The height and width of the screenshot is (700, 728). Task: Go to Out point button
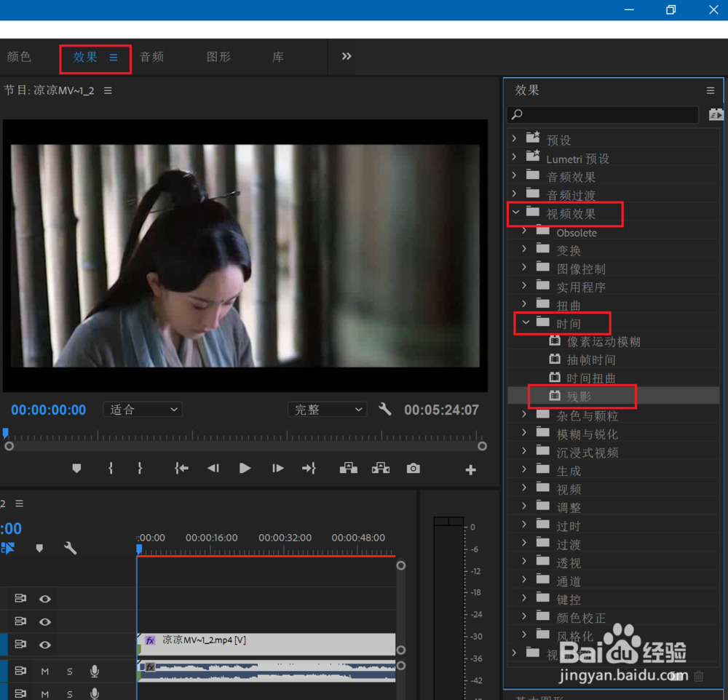[x=309, y=469]
